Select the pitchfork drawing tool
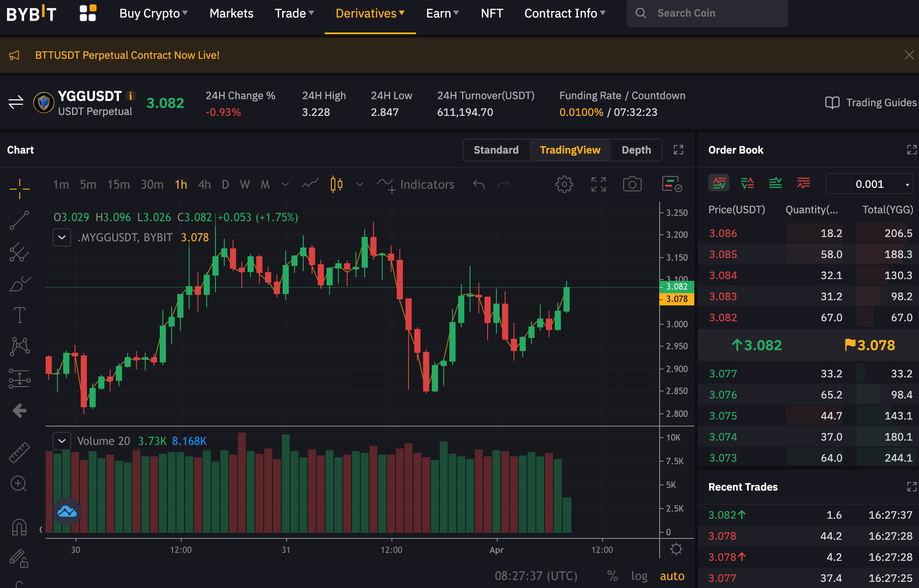Image resolution: width=919 pixels, height=588 pixels. 19,252
